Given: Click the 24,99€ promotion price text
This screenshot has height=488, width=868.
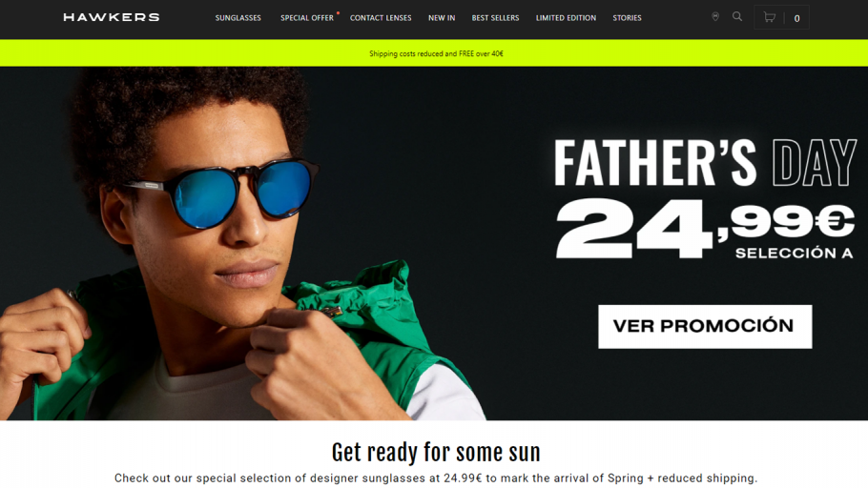Looking at the screenshot, I should 705,227.
